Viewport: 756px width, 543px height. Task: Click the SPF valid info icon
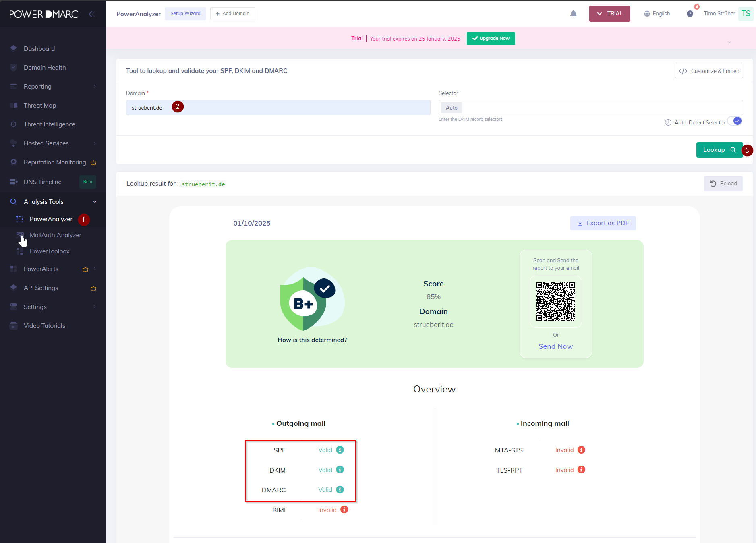pyautogui.click(x=340, y=450)
